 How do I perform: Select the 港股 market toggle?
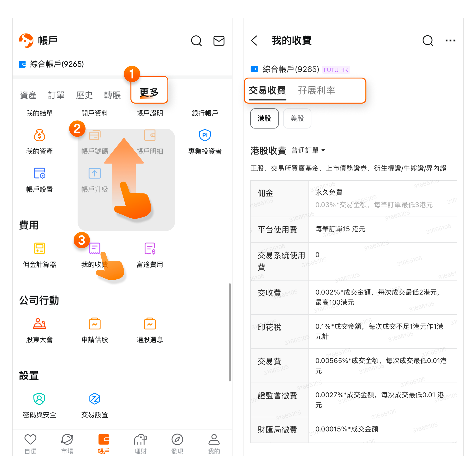point(264,118)
